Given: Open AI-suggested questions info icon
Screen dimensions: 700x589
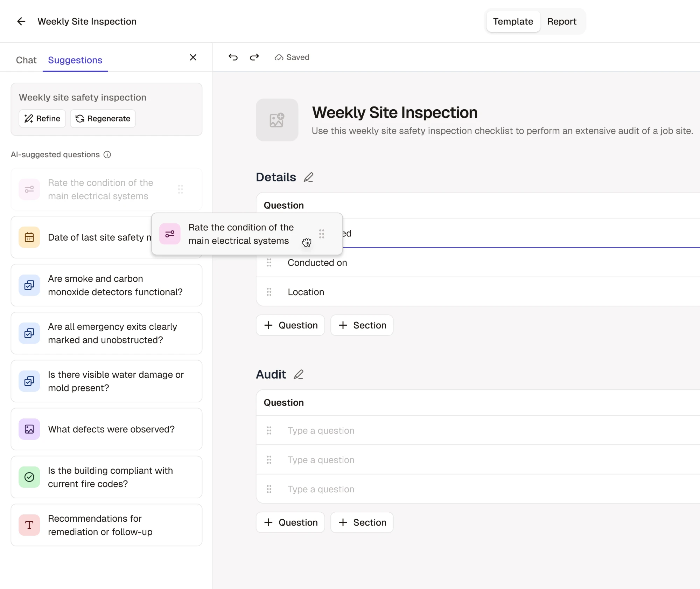Looking at the screenshot, I should tap(107, 154).
